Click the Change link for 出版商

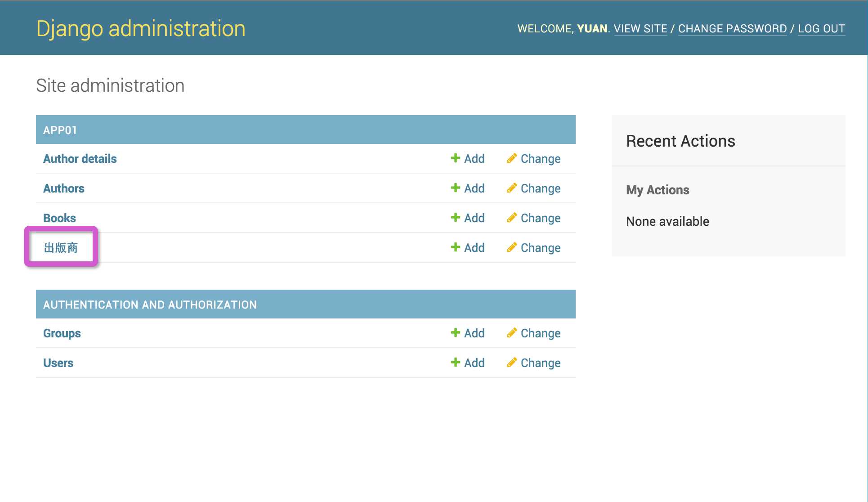pyautogui.click(x=541, y=248)
